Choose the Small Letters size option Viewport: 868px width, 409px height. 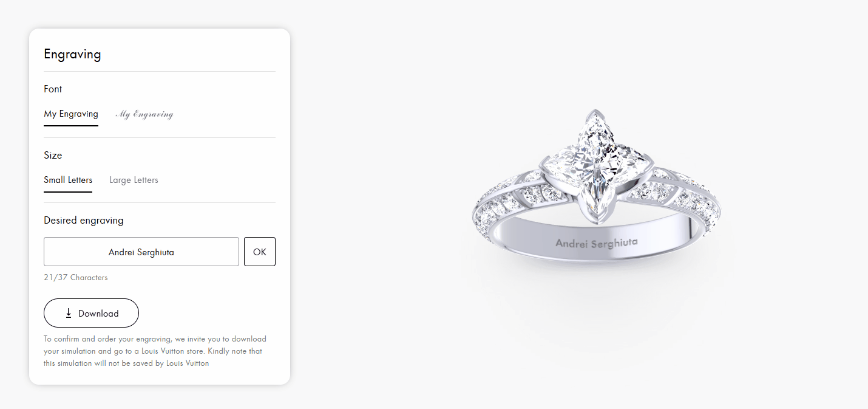pos(68,180)
